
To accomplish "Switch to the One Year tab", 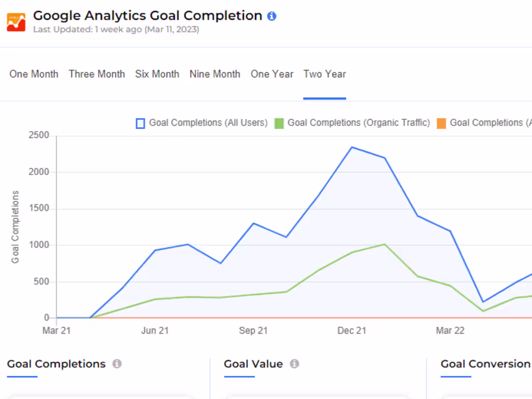I will pyautogui.click(x=272, y=74).
